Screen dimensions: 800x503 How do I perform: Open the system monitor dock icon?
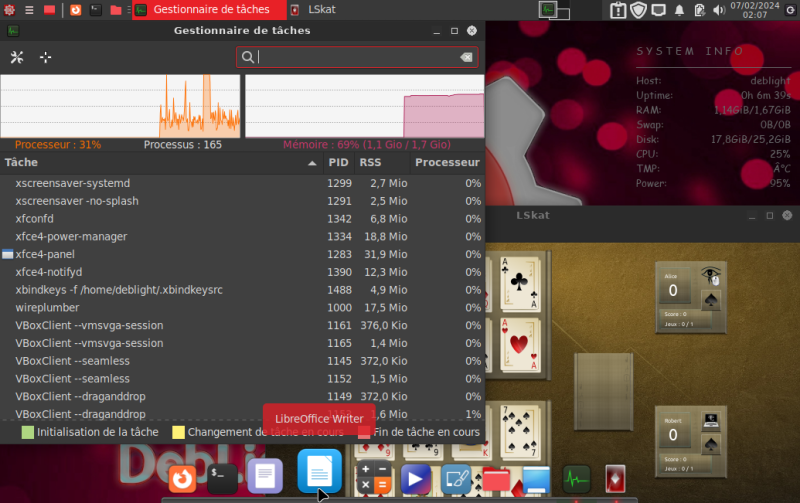pos(576,478)
